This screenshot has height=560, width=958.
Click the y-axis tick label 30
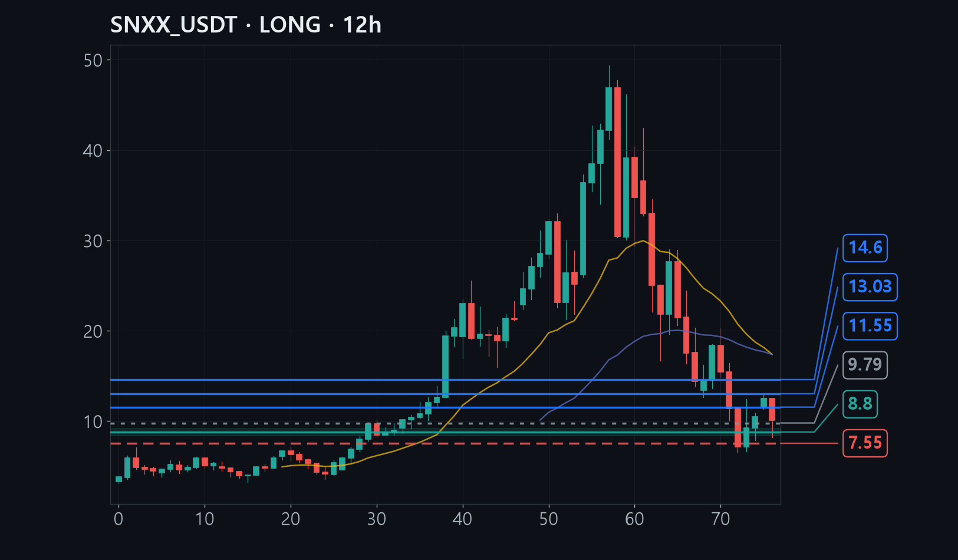pyautogui.click(x=93, y=241)
